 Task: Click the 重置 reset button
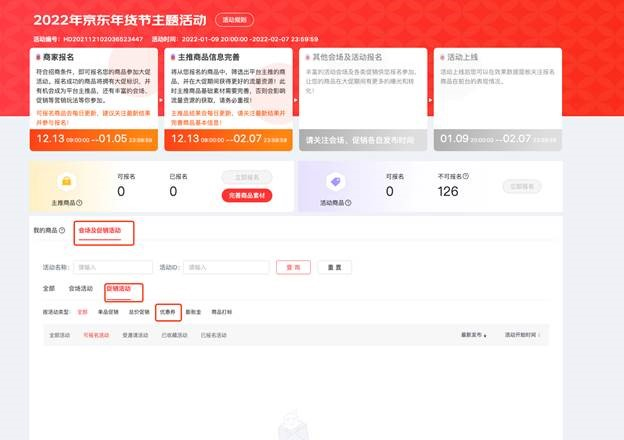coord(334,267)
